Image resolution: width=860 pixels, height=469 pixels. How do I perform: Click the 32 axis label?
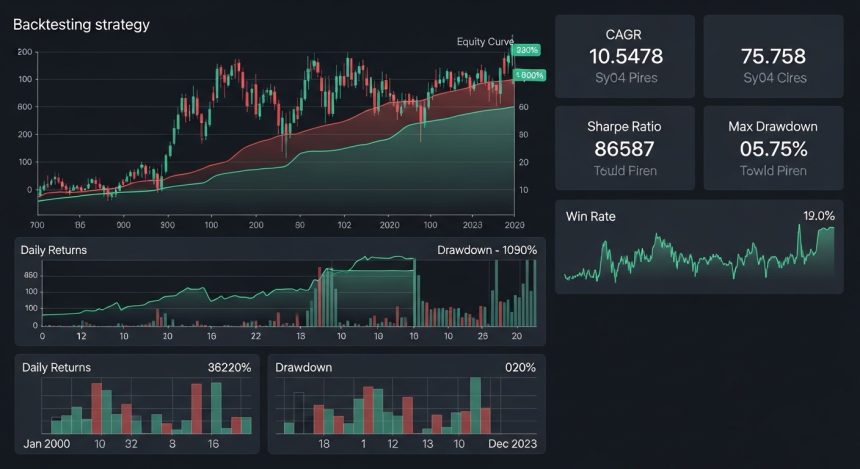131,444
